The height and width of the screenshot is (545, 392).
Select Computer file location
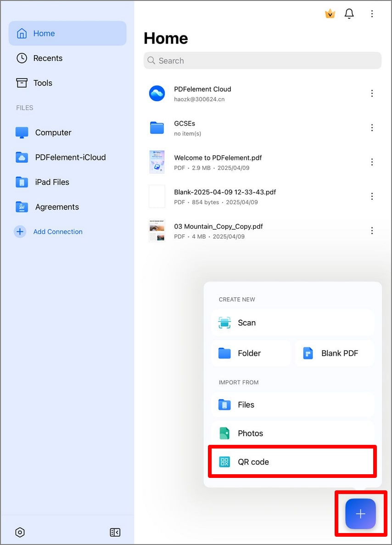click(x=67, y=132)
